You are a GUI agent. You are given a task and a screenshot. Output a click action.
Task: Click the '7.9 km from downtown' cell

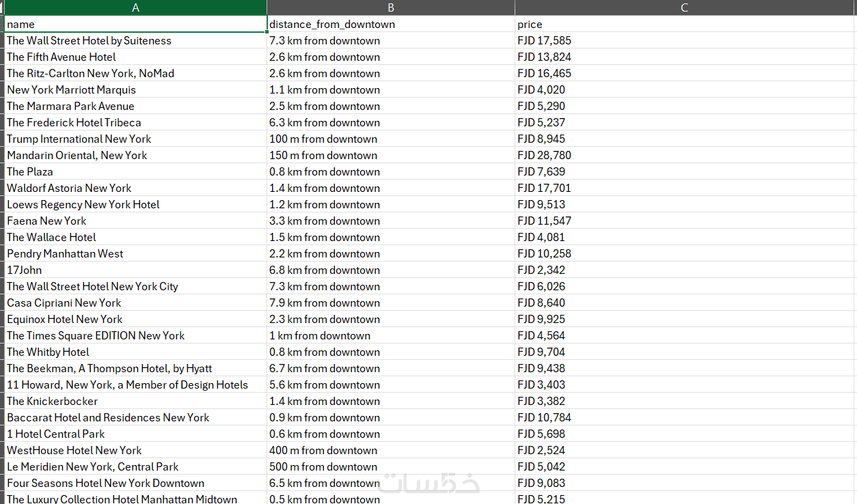coord(391,303)
